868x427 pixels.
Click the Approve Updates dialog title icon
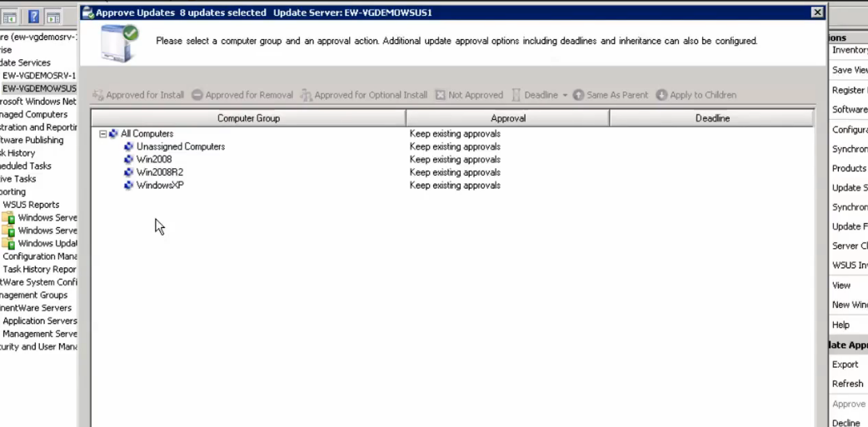pos(87,12)
